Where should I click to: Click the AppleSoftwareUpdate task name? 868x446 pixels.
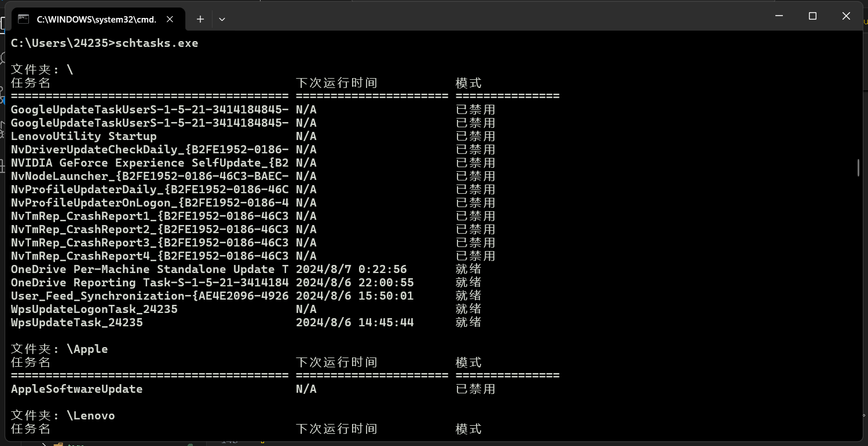click(x=76, y=389)
